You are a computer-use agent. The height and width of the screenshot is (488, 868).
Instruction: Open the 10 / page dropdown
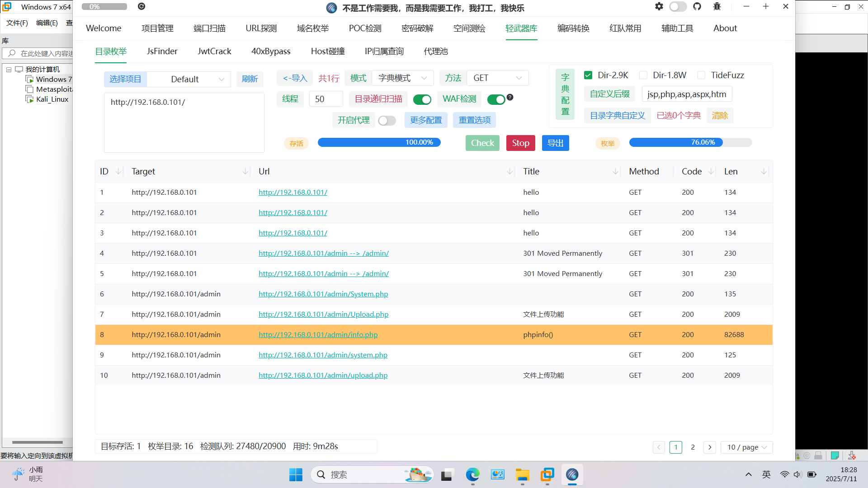point(746,447)
